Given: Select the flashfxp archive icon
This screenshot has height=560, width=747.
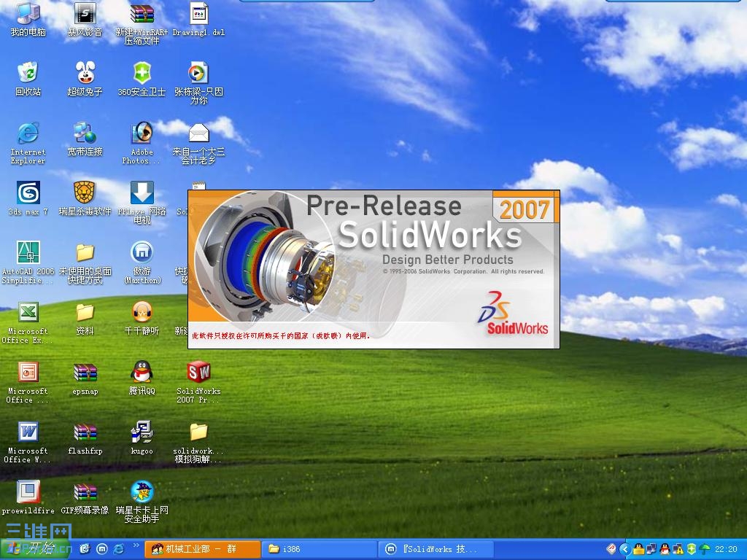Looking at the screenshot, I should click(x=85, y=438).
